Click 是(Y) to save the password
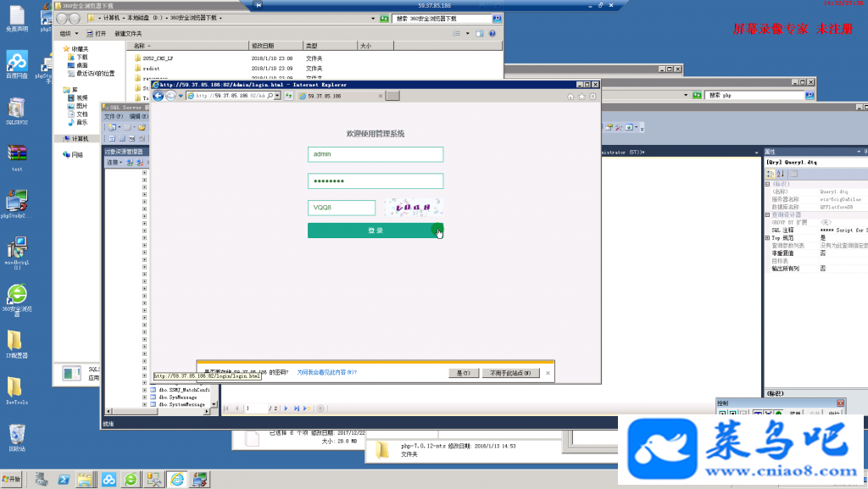The image size is (868, 489). 464,373
